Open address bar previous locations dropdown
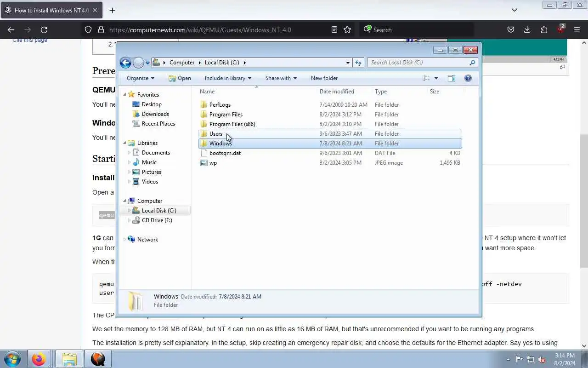The width and height of the screenshot is (588, 368). pyautogui.click(x=348, y=63)
